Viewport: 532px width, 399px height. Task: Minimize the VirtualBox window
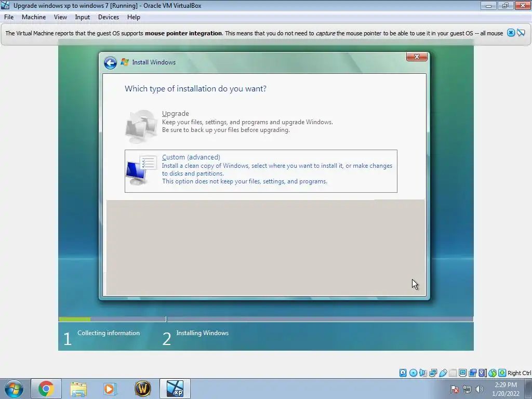(x=488, y=6)
